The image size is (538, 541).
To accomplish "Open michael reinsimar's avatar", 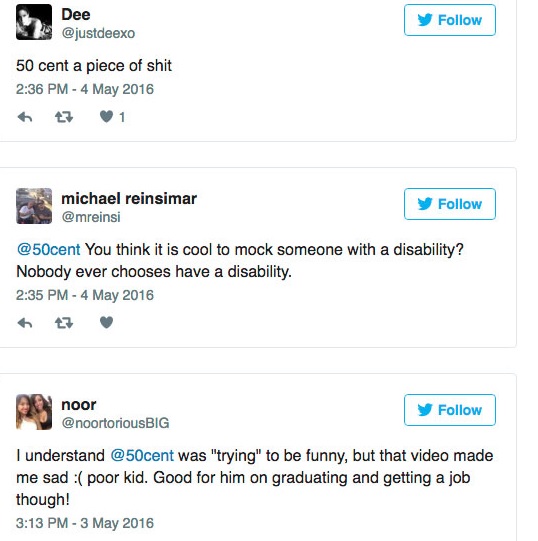I will (x=34, y=206).
